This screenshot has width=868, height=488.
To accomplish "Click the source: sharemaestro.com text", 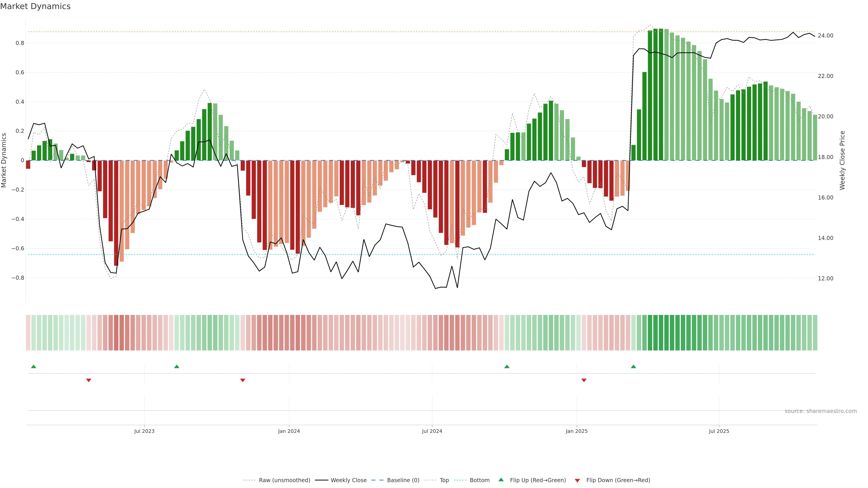I will pyautogui.click(x=821, y=411).
